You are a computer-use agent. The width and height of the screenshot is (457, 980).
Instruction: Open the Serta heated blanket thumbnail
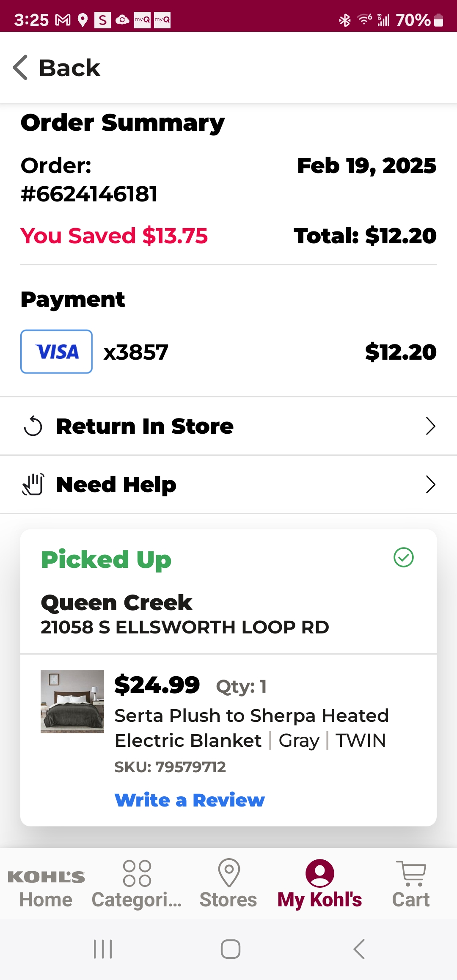pos(72,701)
